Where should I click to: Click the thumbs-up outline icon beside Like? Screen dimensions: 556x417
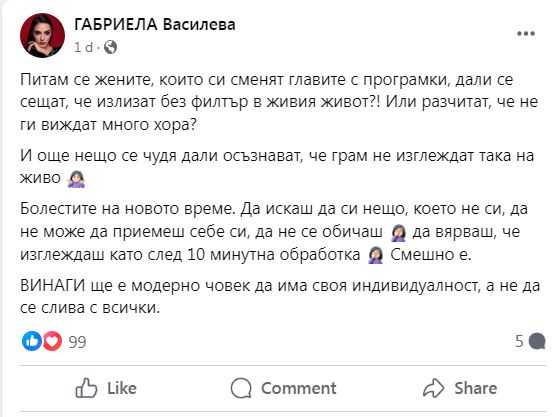point(86,388)
